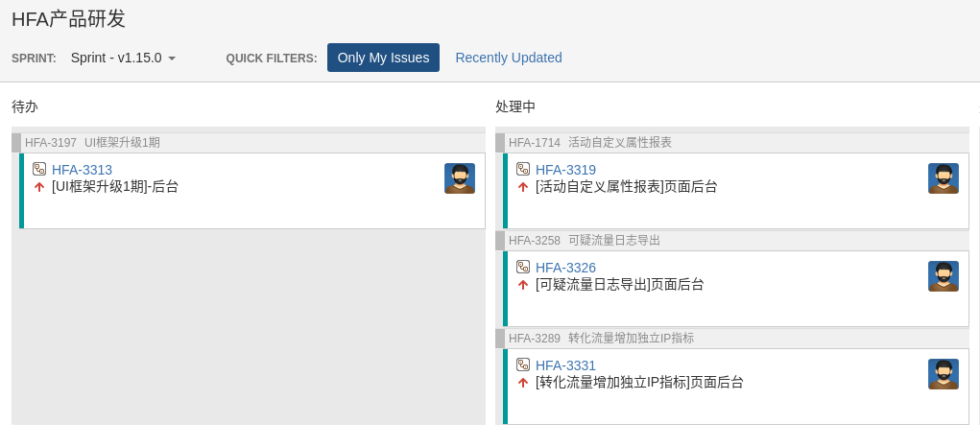
Task: Open issue link HFA-3326
Action: click(x=565, y=268)
